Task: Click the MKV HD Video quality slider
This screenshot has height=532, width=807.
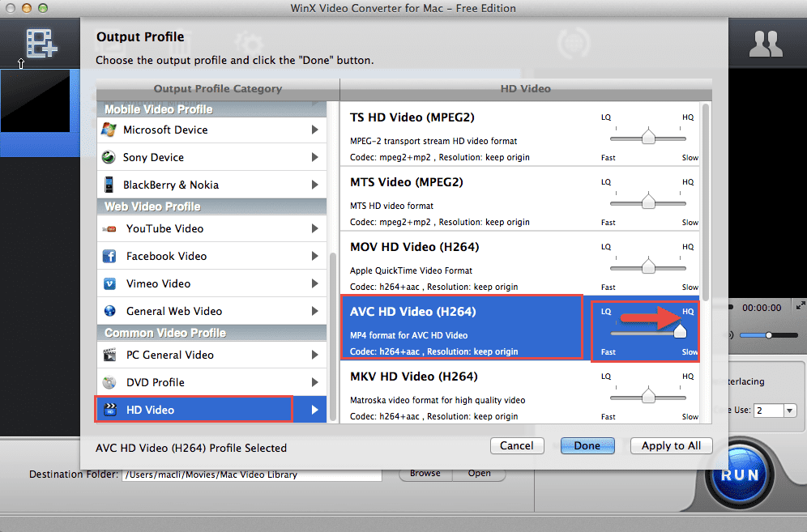Action: pyautogui.click(x=648, y=396)
